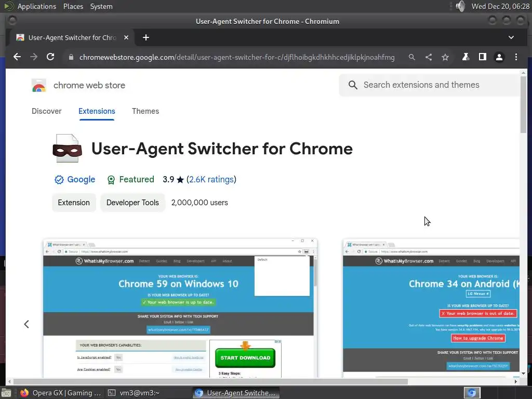Screen dimensions: 532x399
Task: Show previous screenshot with left chevron
Action: tap(26, 324)
